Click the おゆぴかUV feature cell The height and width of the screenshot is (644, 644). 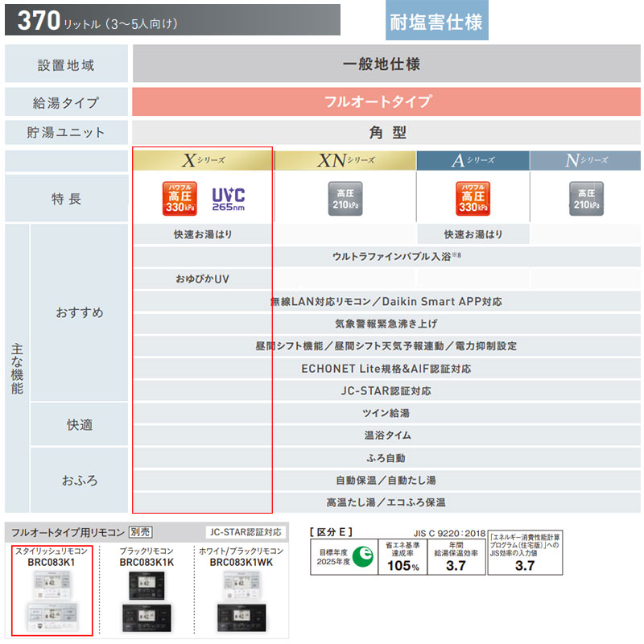pos(203,279)
